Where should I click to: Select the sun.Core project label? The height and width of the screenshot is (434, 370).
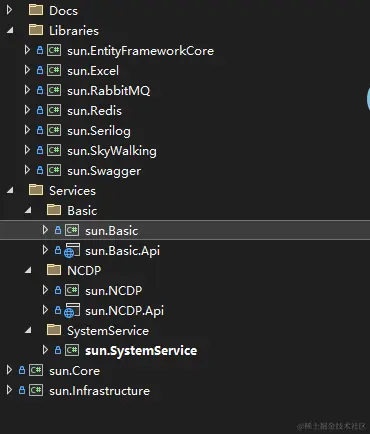74,371
